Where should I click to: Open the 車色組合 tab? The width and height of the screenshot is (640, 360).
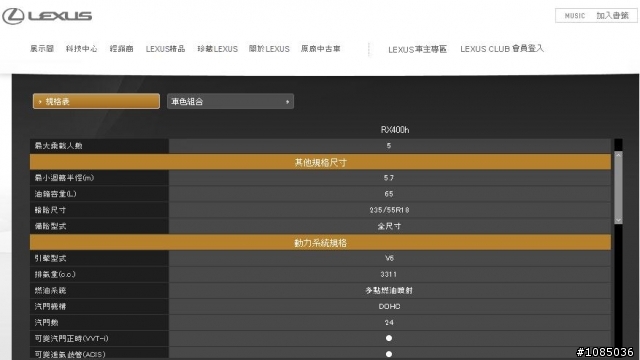coord(230,101)
